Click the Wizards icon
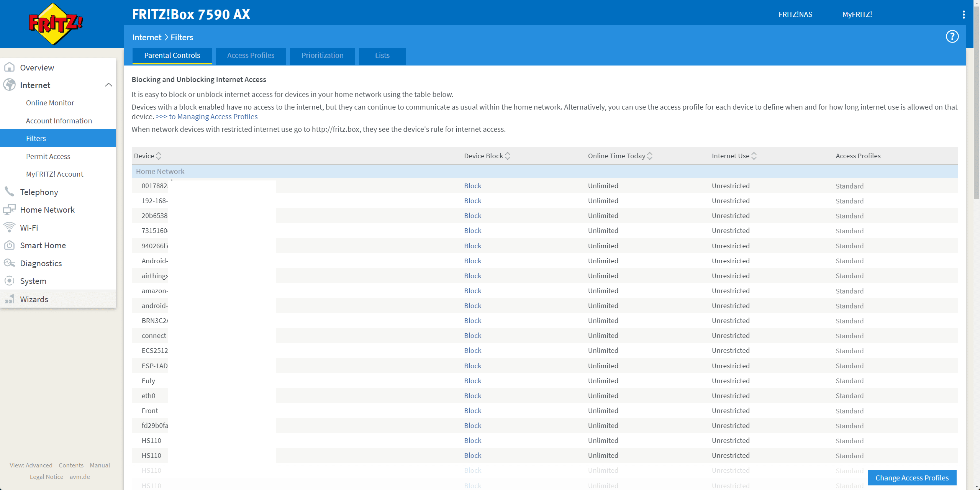The image size is (980, 490). pos(9,299)
